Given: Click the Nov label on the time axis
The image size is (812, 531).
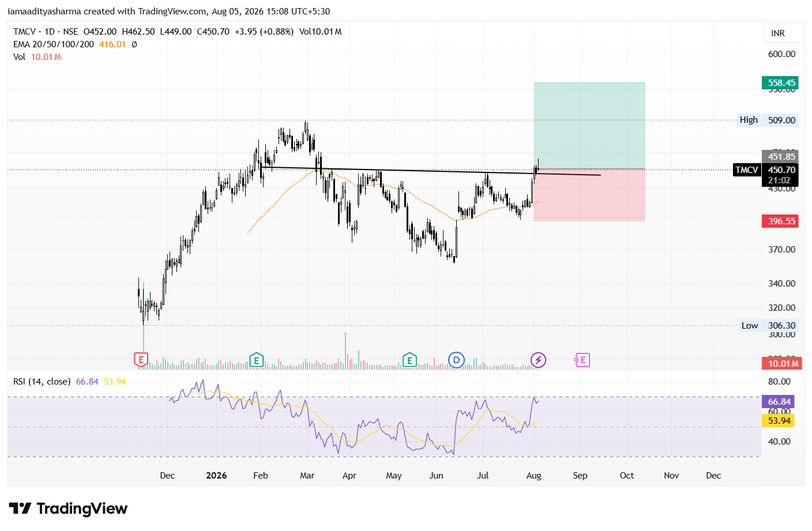Looking at the screenshot, I should click(x=671, y=476).
